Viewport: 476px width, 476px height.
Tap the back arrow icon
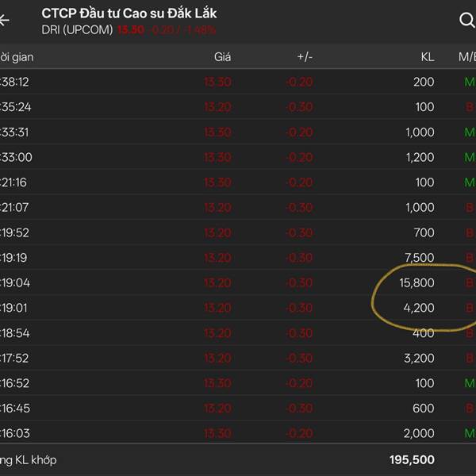pos(5,20)
